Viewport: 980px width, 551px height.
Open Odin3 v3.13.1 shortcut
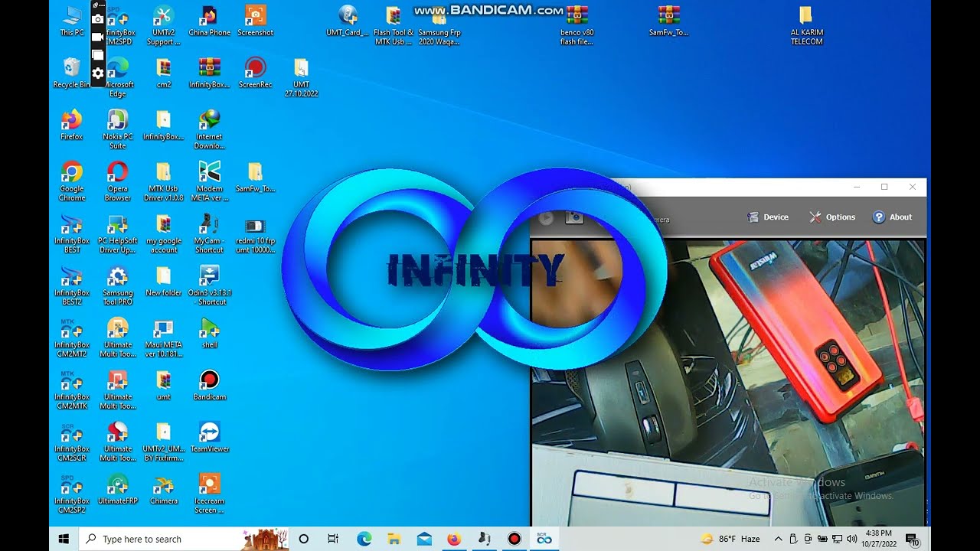coord(209,286)
